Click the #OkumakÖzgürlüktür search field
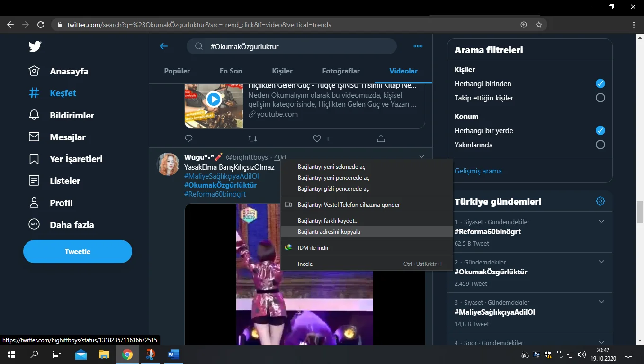 (298, 46)
